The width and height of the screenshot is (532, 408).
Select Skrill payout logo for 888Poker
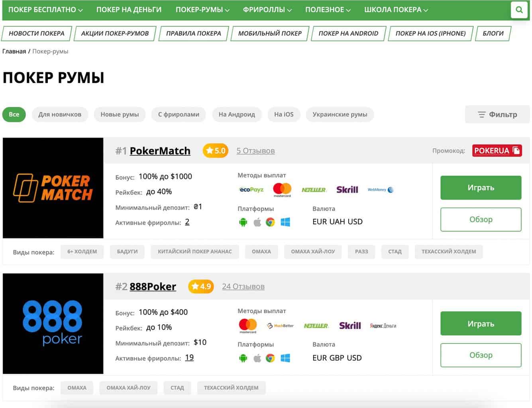click(x=350, y=326)
